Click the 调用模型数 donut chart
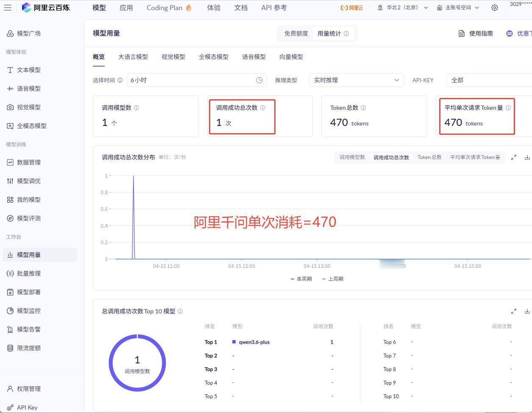Viewport: 532px width, 413px height. [137, 363]
